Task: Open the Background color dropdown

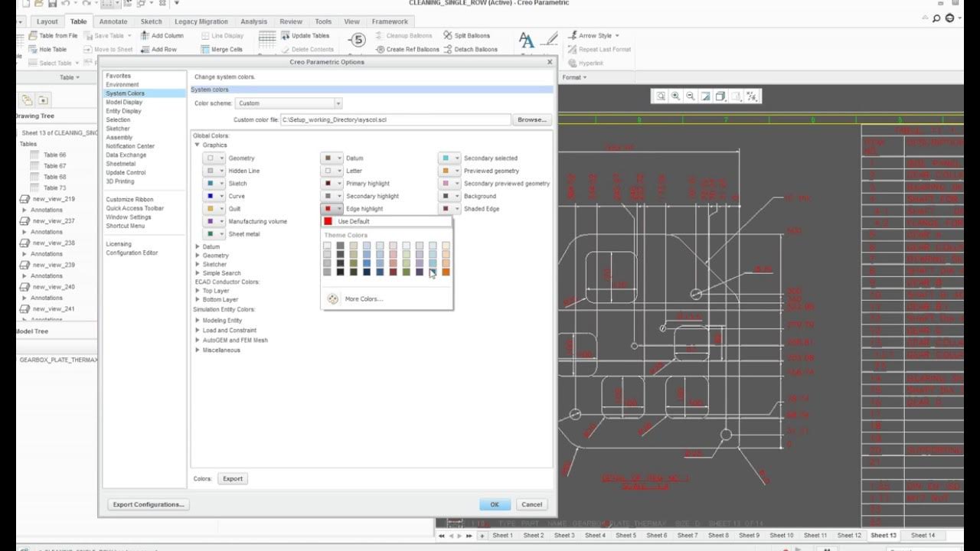Action: tap(449, 196)
